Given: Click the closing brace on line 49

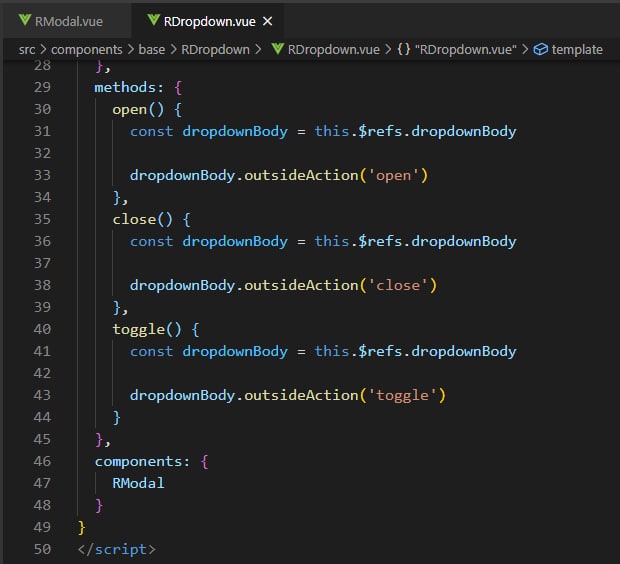Looking at the screenshot, I should pyautogui.click(x=81, y=527).
